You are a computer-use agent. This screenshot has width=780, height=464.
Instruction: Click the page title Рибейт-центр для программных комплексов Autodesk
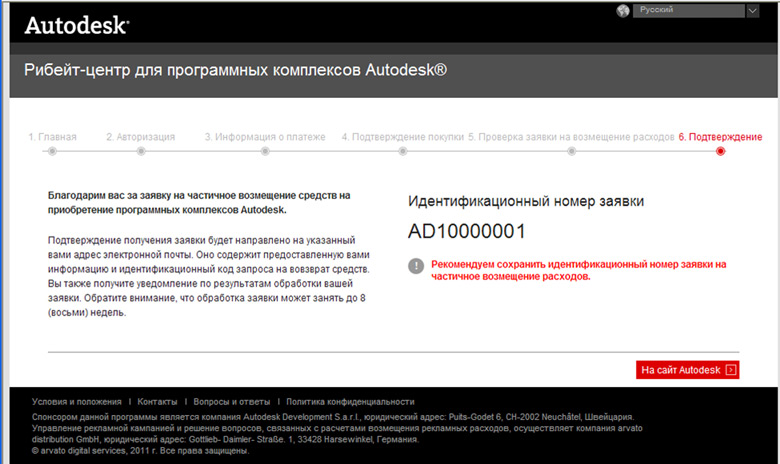tap(235, 70)
